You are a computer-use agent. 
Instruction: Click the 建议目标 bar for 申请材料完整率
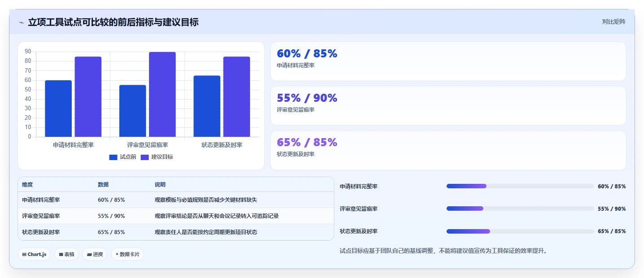(88, 97)
